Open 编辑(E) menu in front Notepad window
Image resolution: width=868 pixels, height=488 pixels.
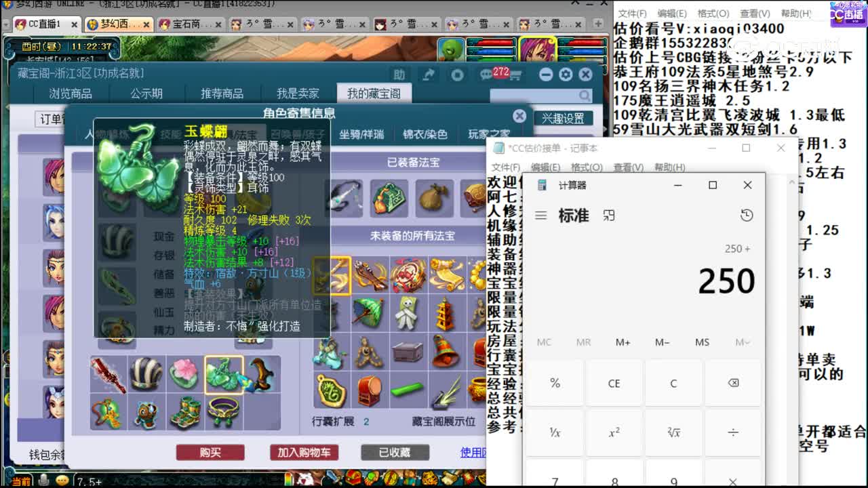pos(547,167)
